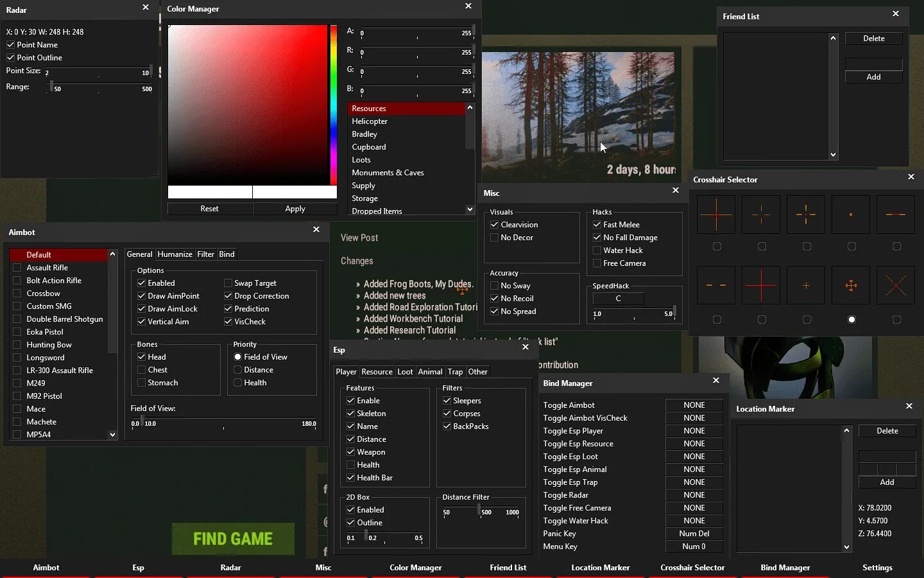This screenshot has height=578, width=924.
Task: Click the down arrow of the Color Manager list
Action: [470, 209]
